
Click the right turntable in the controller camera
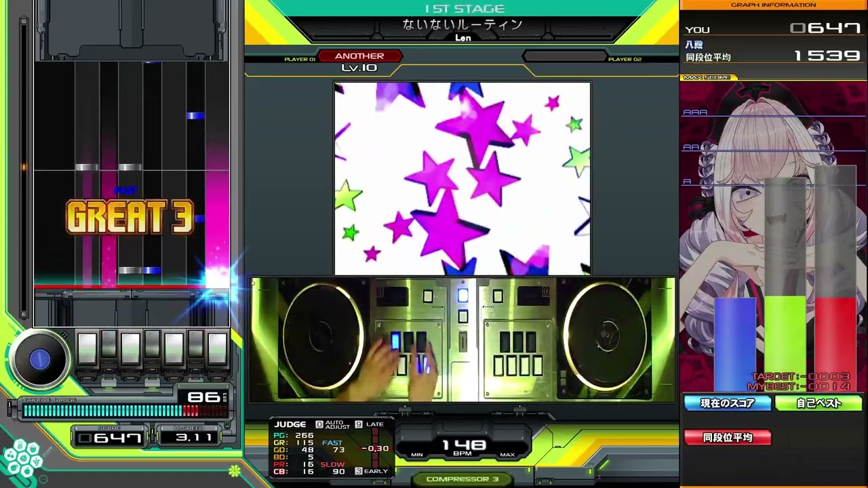pyautogui.click(x=604, y=335)
